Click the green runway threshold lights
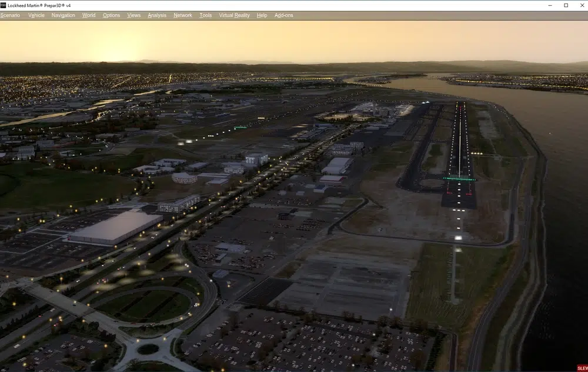The height and width of the screenshot is (372, 588). 459,178
